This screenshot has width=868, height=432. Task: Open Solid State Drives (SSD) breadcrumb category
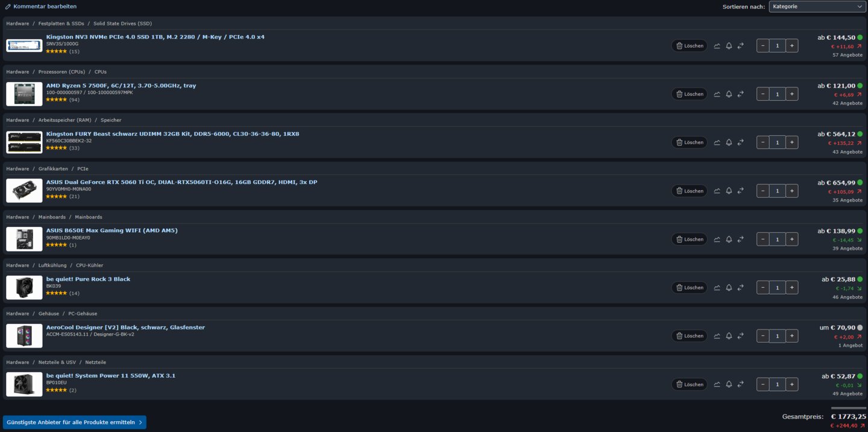[x=122, y=24]
